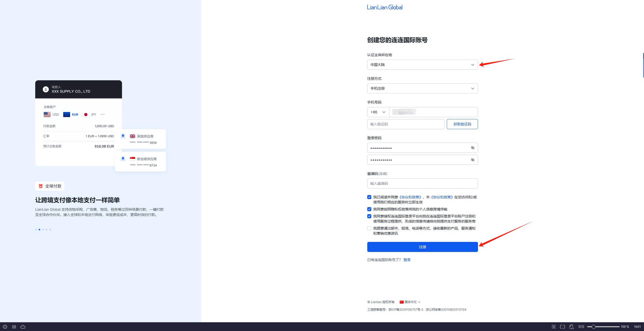The width and height of the screenshot is (644, 331).
Task: Open the 浙公网安备33010802013704 link
Action: pos(446,310)
